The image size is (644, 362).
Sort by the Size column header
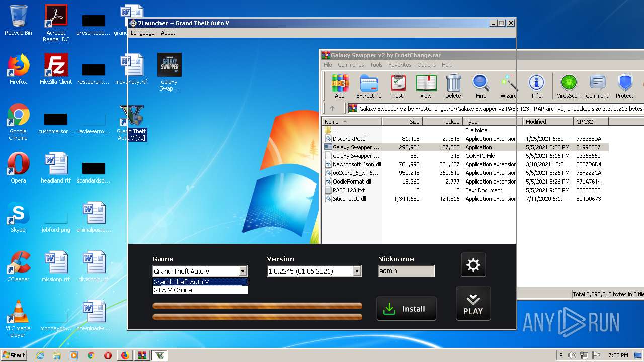point(402,121)
